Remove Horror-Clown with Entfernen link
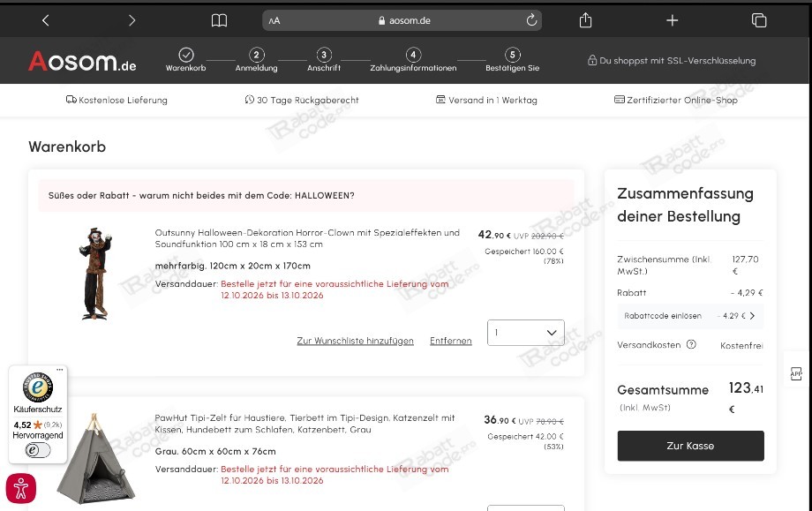 tap(450, 341)
